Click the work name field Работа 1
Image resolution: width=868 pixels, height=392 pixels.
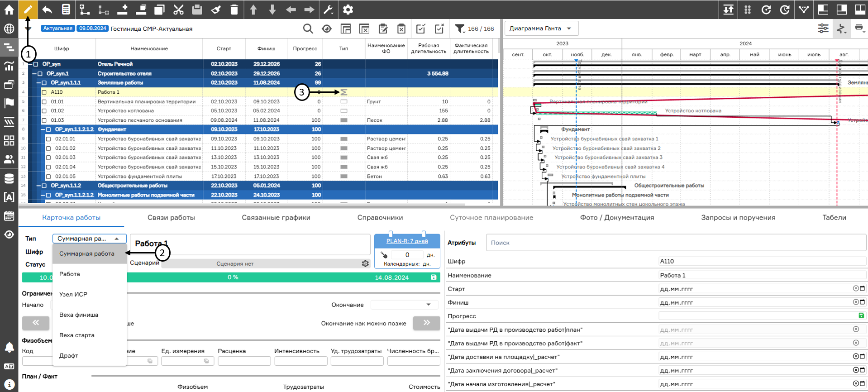(250, 244)
